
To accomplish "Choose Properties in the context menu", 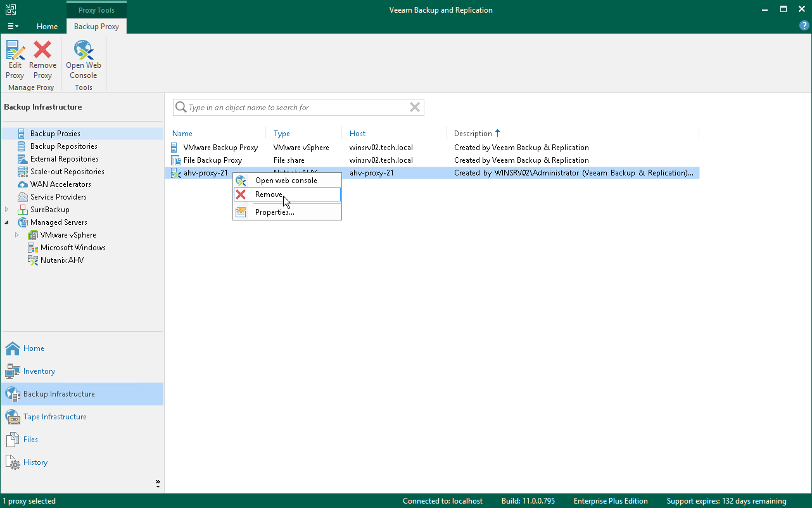I will coord(287,212).
